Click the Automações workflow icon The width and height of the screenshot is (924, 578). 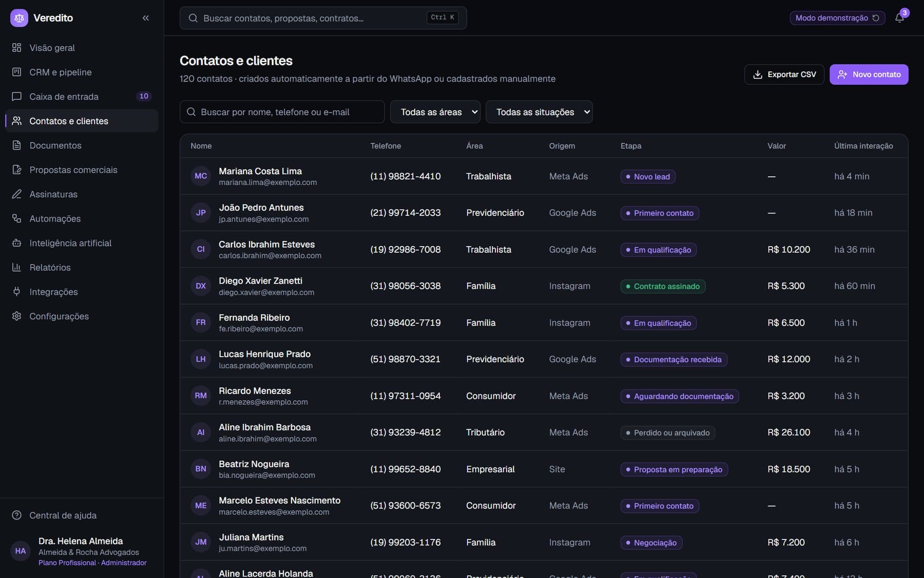(17, 218)
